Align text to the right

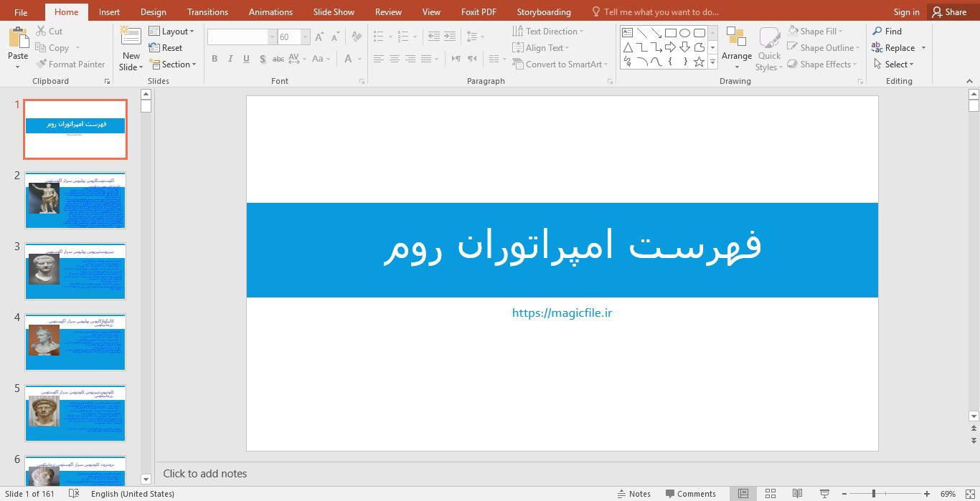tap(410, 59)
